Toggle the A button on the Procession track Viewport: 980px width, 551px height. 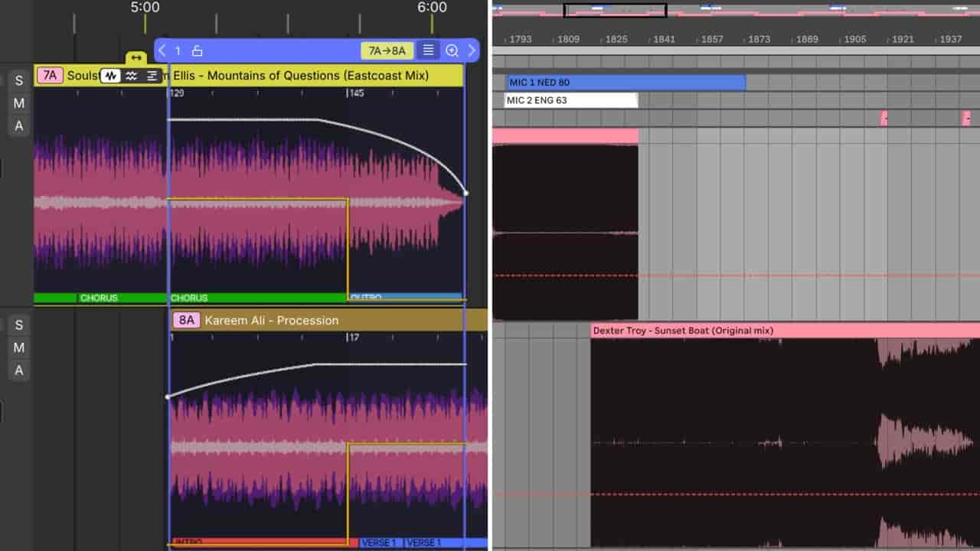pyautogui.click(x=19, y=370)
